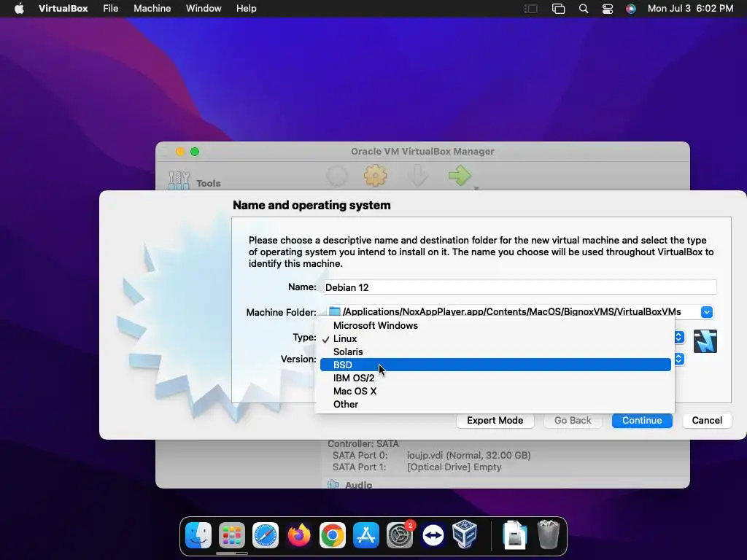Viewport: 747px width, 560px height.
Task: Launch Google Chrome from the Dock
Action: [333, 535]
